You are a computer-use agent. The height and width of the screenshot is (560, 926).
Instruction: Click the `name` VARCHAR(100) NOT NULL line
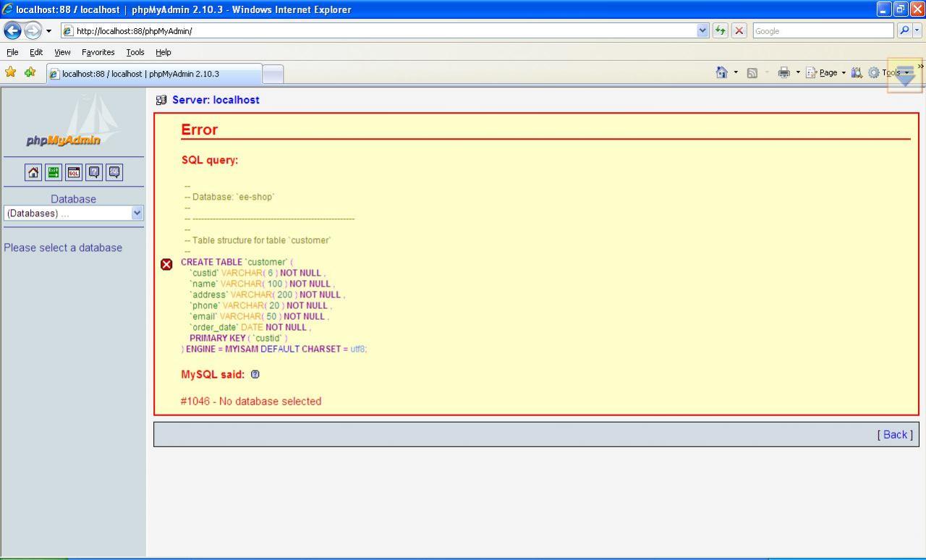point(262,284)
